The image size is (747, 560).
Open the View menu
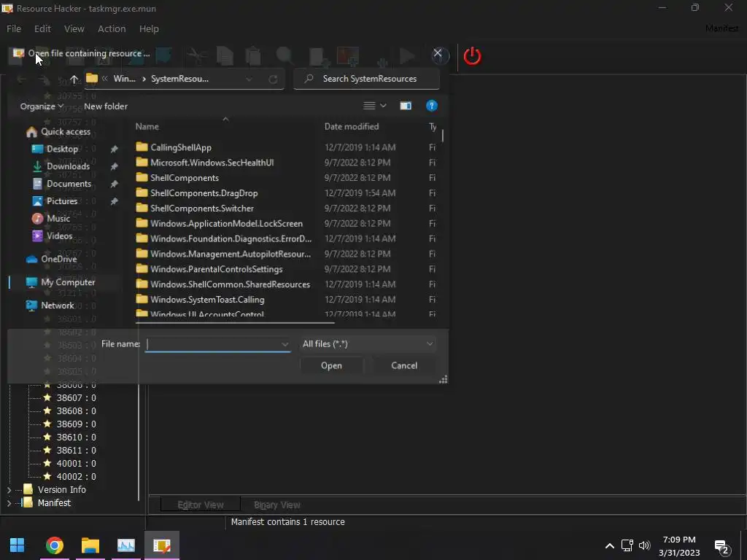pyautogui.click(x=74, y=28)
